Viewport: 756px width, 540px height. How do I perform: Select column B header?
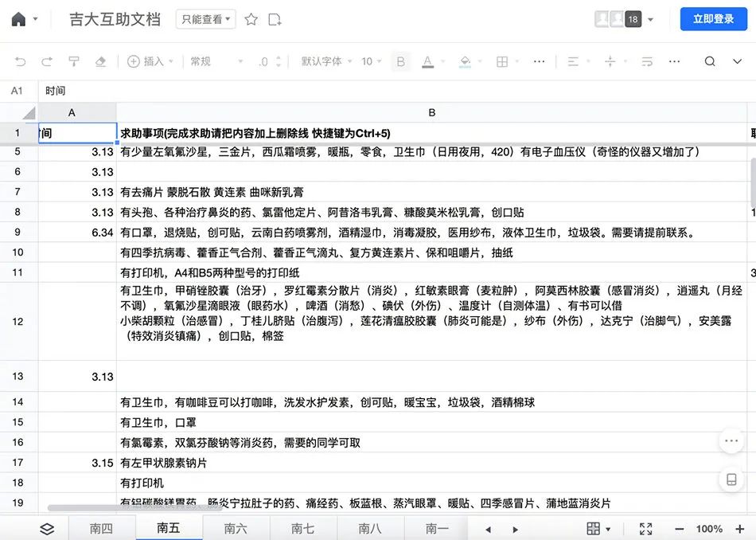tap(432, 112)
